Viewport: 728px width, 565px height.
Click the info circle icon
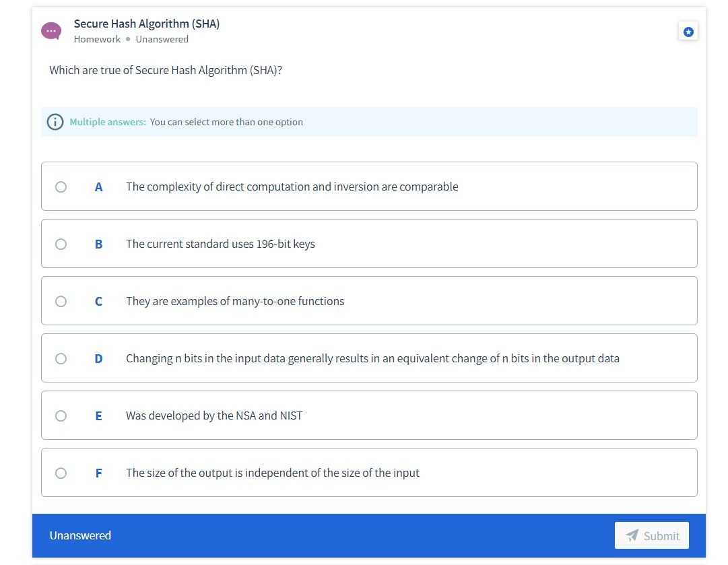point(55,122)
